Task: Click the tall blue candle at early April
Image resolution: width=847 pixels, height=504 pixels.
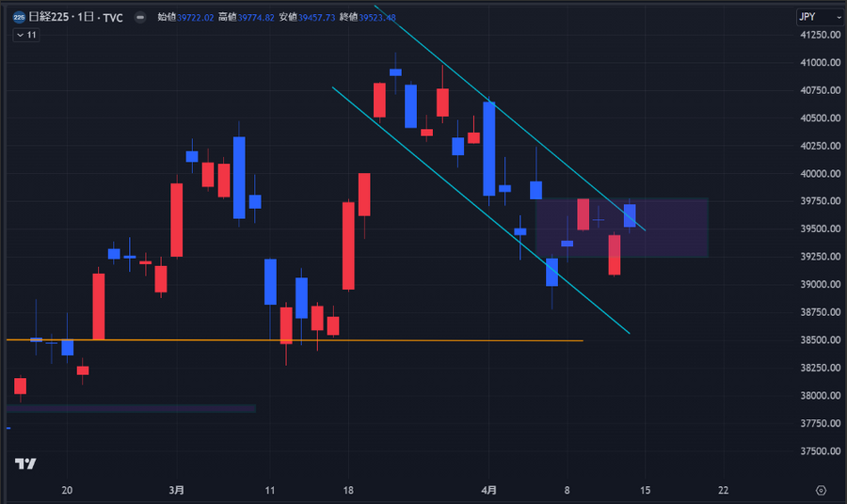Action: click(489, 148)
